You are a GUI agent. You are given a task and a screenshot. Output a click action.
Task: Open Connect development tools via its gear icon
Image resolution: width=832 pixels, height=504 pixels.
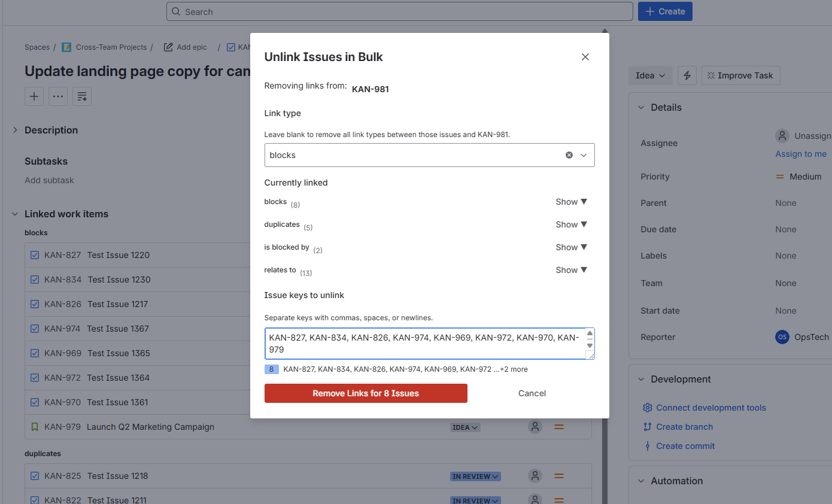(x=647, y=408)
